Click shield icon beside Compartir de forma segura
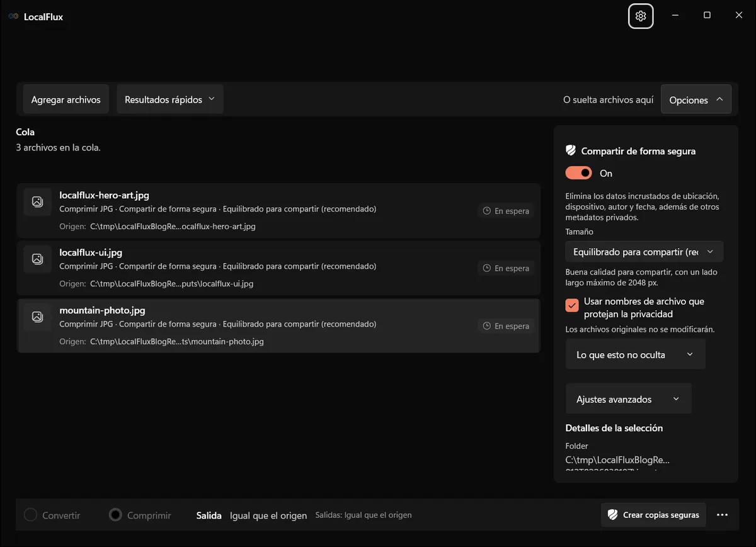 click(x=571, y=151)
